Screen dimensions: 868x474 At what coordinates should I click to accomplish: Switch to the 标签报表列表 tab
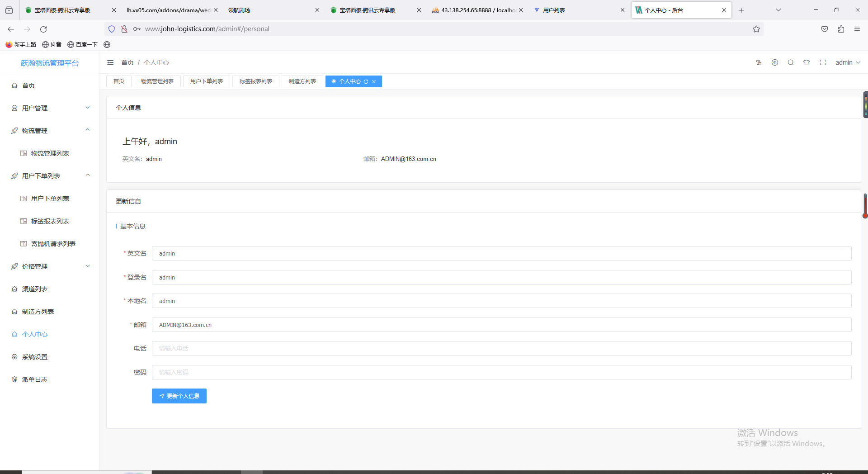point(256,81)
